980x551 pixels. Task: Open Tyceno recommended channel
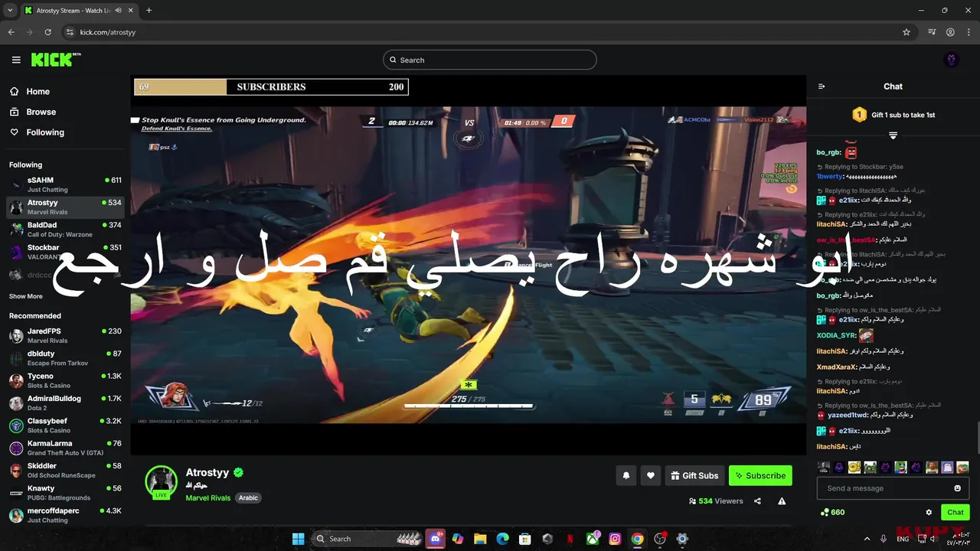66,380
